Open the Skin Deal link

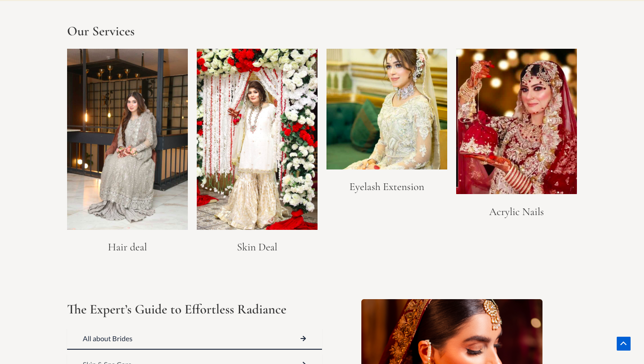tap(257, 247)
